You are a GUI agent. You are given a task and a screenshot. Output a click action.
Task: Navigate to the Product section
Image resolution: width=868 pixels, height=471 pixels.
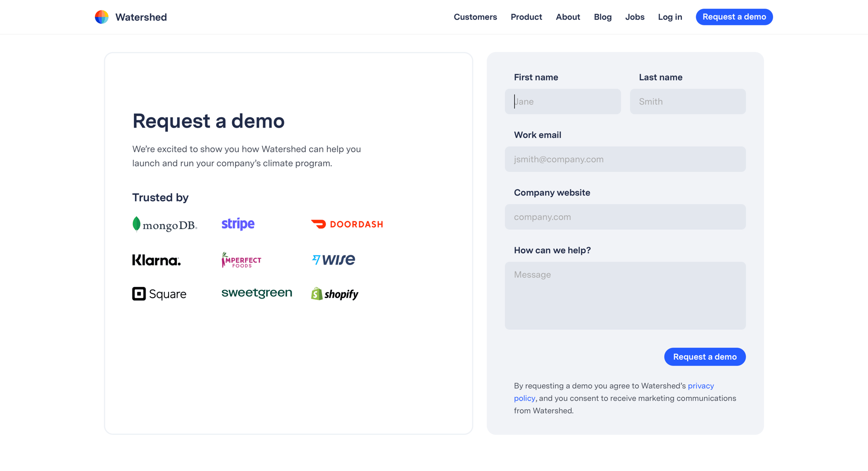click(x=526, y=17)
